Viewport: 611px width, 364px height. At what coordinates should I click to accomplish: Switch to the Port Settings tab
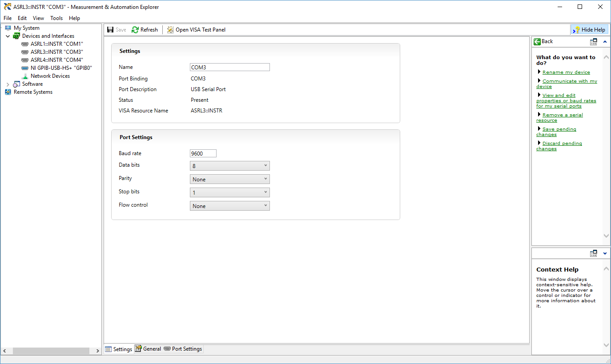pyautogui.click(x=183, y=349)
